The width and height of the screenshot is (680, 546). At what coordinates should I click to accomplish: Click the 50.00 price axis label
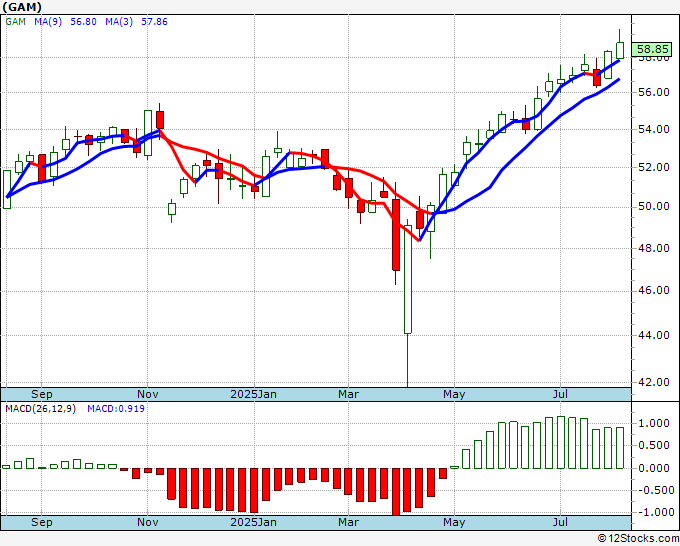point(654,206)
